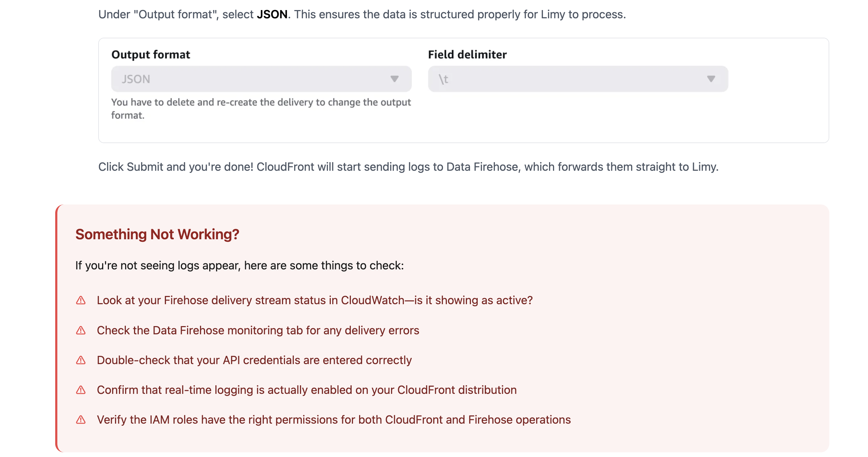Click the Field delimiter dropdown arrow
The width and height of the screenshot is (868, 457).
click(x=711, y=79)
